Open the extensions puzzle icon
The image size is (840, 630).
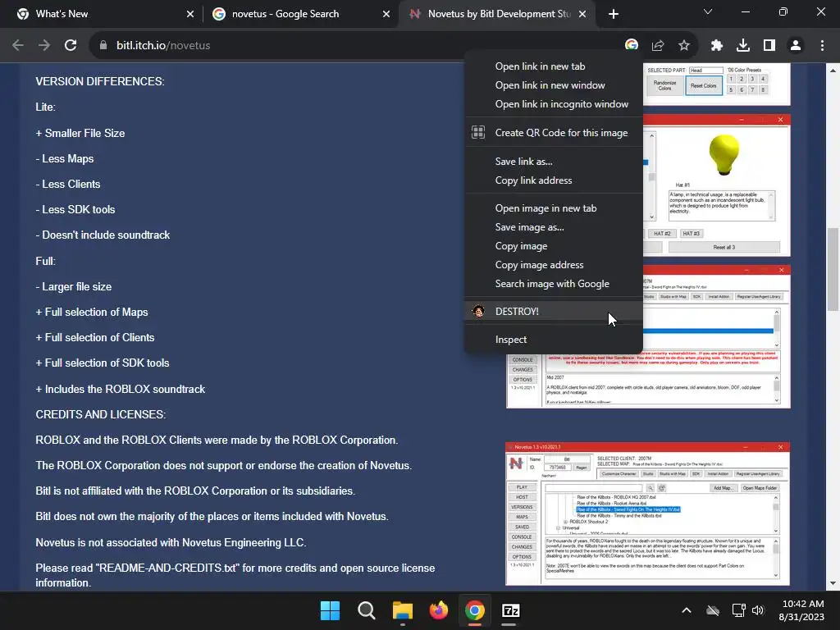point(717,46)
